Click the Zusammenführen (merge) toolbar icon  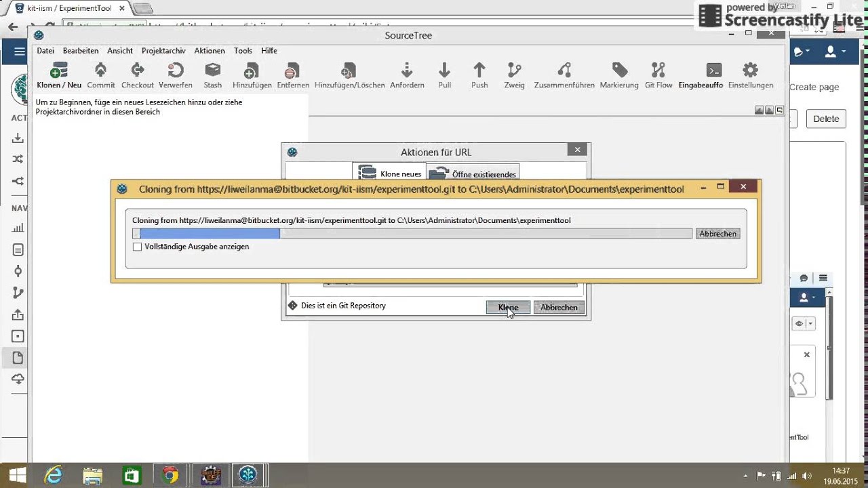[x=564, y=75]
